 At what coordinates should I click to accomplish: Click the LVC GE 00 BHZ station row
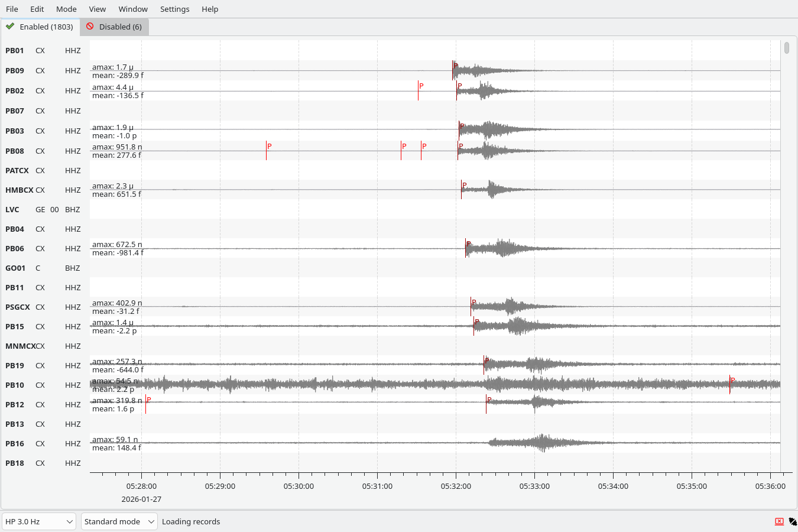pos(41,210)
